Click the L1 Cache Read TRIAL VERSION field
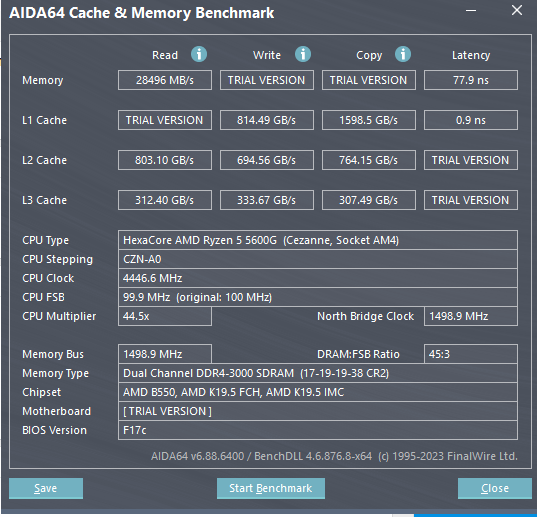 pyautogui.click(x=165, y=120)
